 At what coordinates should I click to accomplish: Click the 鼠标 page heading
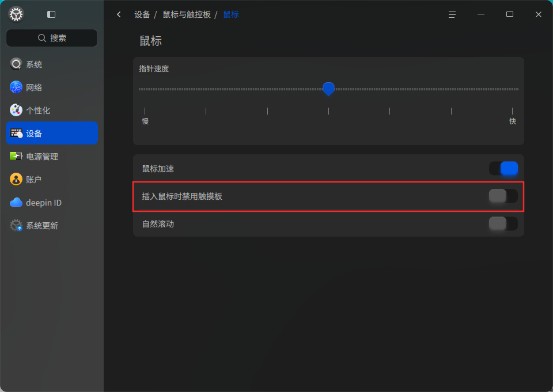(150, 41)
